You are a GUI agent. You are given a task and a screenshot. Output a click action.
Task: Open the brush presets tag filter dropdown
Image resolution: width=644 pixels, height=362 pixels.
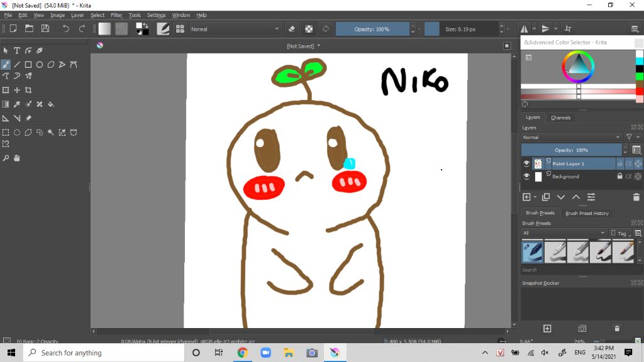(564, 233)
